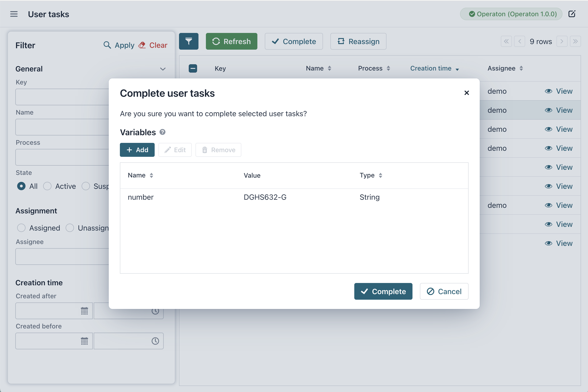Open the hamburger navigation menu
The image size is (588, 392).
click(x=14, y=14)
